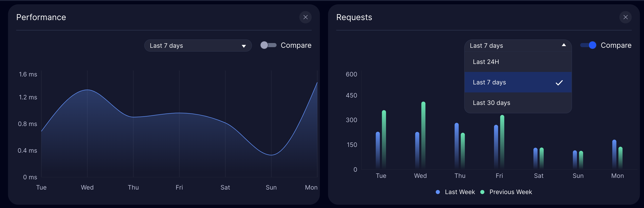644x208 pixels.
Task: Click the Previous Week legend dot
Action: [482, 192]
